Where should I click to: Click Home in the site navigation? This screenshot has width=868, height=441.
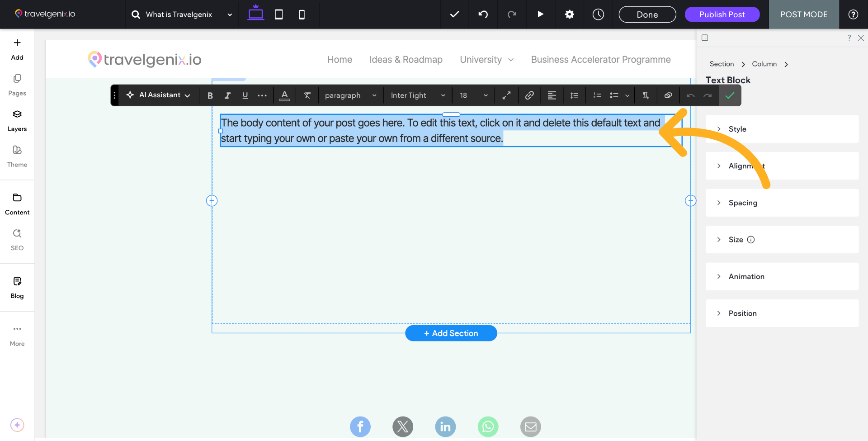340,59
